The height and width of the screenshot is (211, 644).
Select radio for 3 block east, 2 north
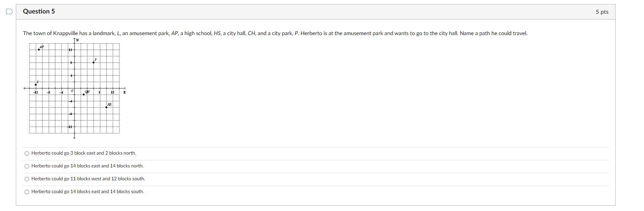coord(27,153)
